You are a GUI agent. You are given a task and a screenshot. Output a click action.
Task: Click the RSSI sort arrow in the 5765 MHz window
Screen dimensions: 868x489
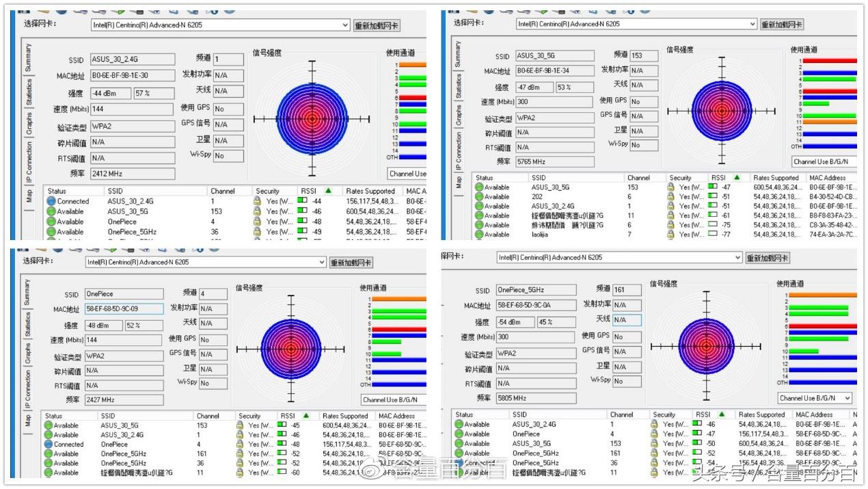[x=737, y=178]
